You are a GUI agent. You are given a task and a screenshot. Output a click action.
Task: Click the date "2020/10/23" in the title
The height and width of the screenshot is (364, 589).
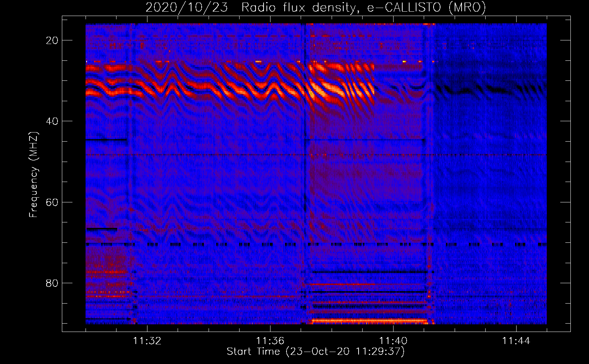pos(187,8)
